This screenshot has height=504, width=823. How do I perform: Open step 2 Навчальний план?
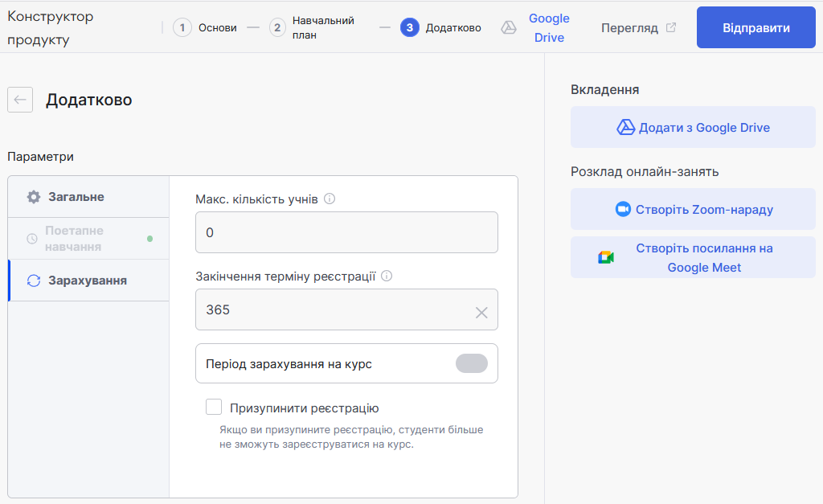314,28
